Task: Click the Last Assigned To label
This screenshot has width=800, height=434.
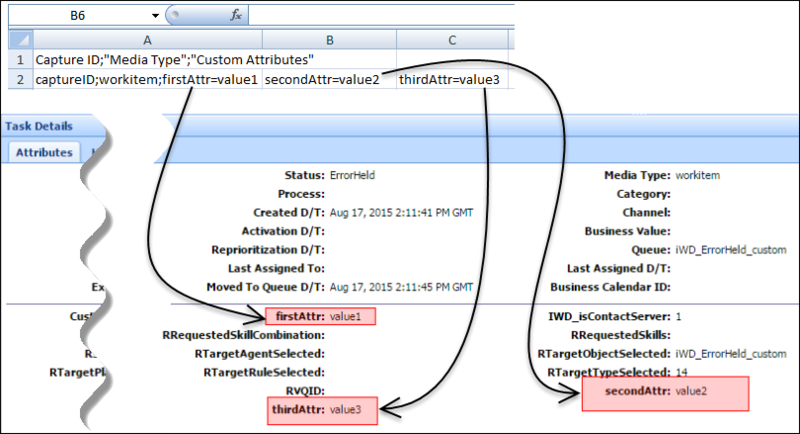Action: tap(276, 269)
